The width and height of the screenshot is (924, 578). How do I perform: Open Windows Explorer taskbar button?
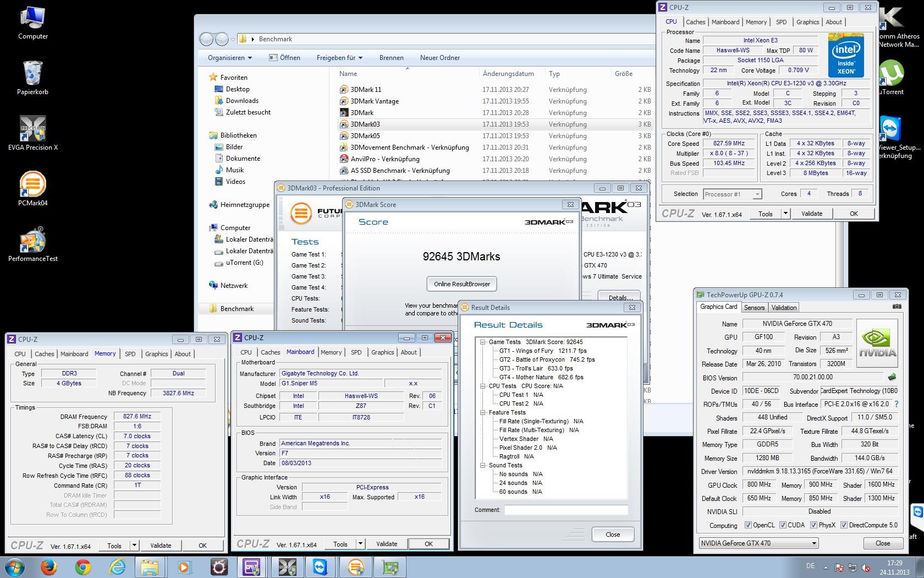(150, 566)
